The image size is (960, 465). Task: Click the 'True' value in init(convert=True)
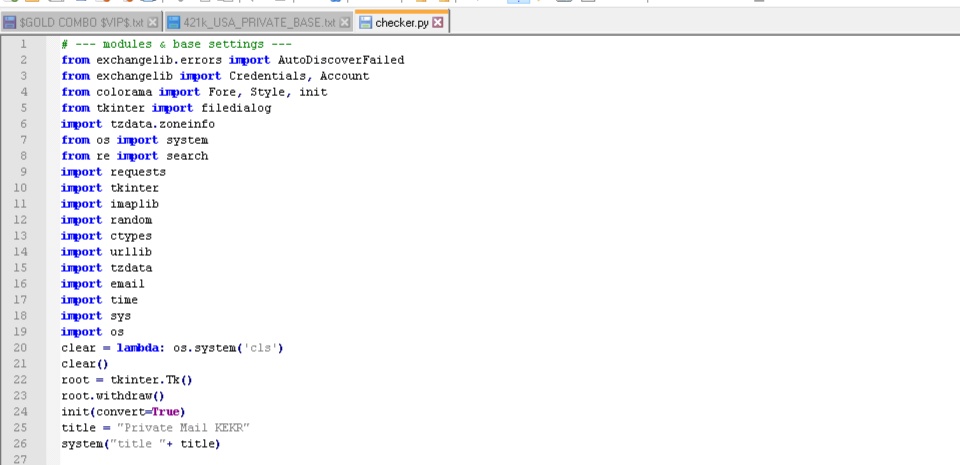168,412
